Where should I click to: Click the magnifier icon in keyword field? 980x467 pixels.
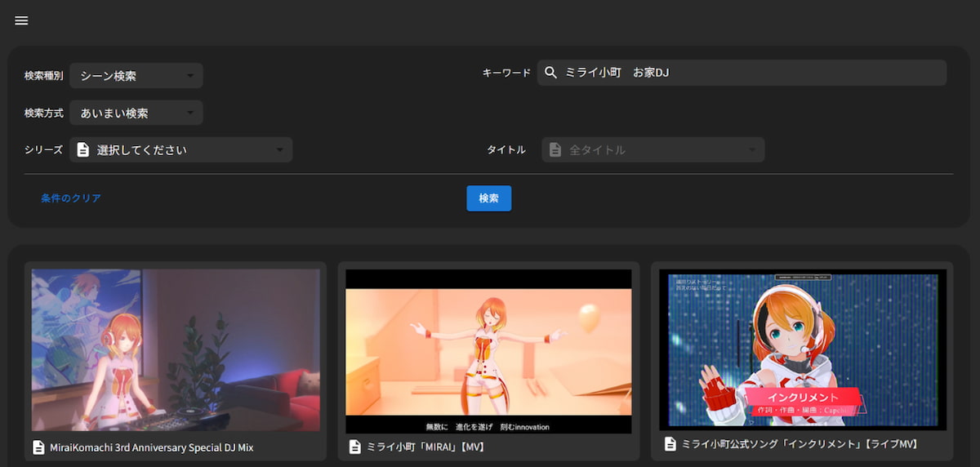tap(550, 73)
